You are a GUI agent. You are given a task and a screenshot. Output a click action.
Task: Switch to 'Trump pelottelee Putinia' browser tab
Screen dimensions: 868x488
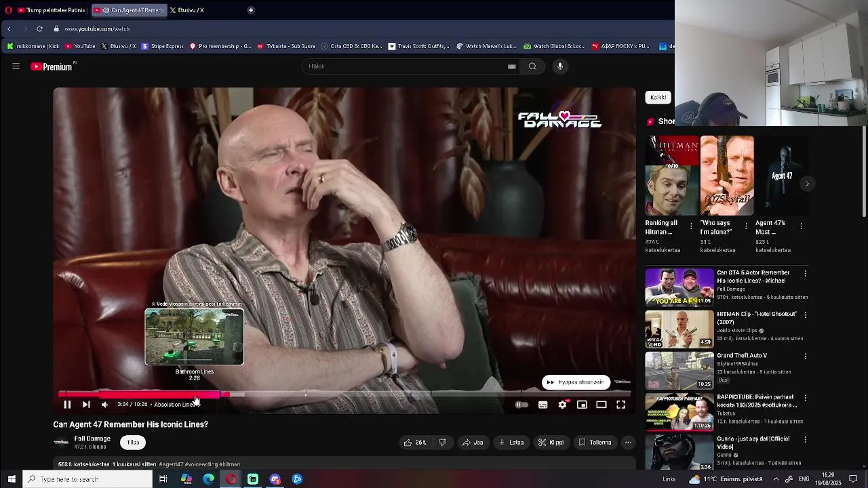[x=52, y=10]
